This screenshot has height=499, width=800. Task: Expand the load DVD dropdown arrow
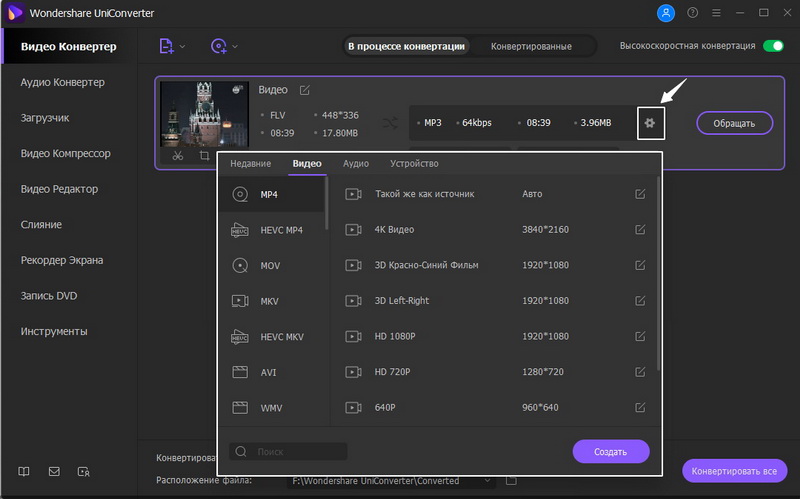[235, 46]
